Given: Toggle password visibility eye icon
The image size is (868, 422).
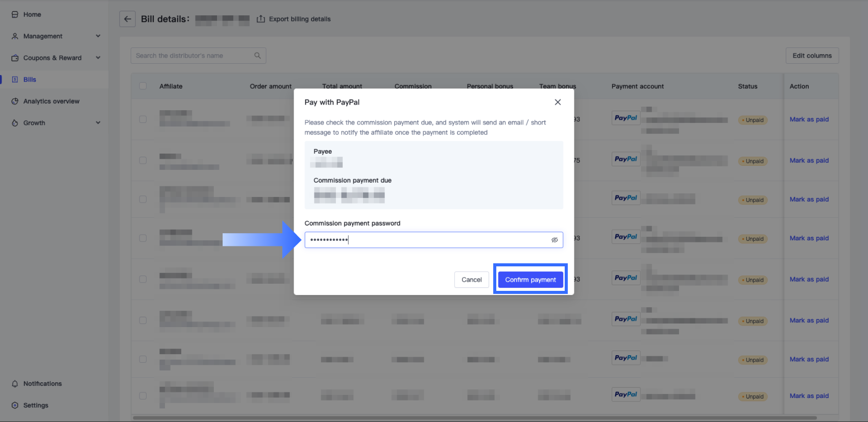Looking at the screenshot, I should click(x=554, y=240).
